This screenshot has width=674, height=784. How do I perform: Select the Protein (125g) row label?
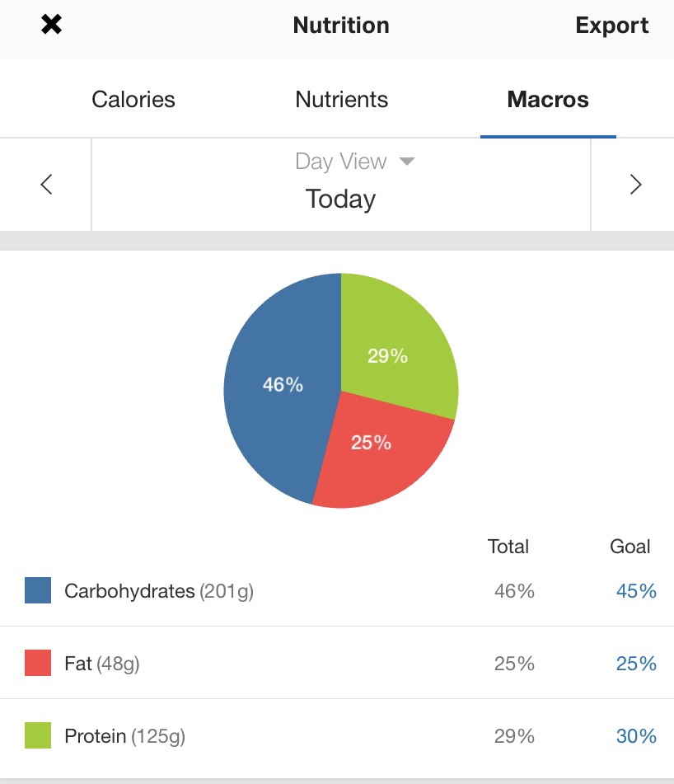(124, 736)
